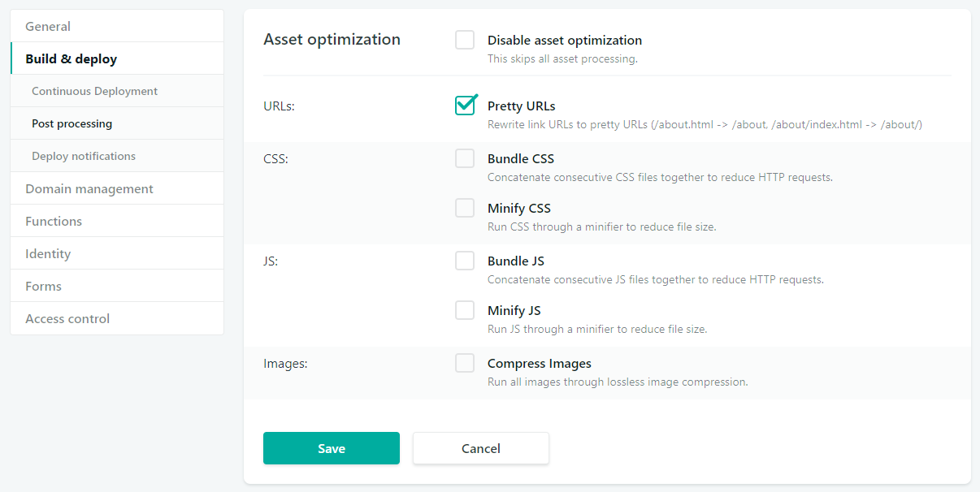
Task: Enable the Compress Images checkbox
Action: coord(465,363)
